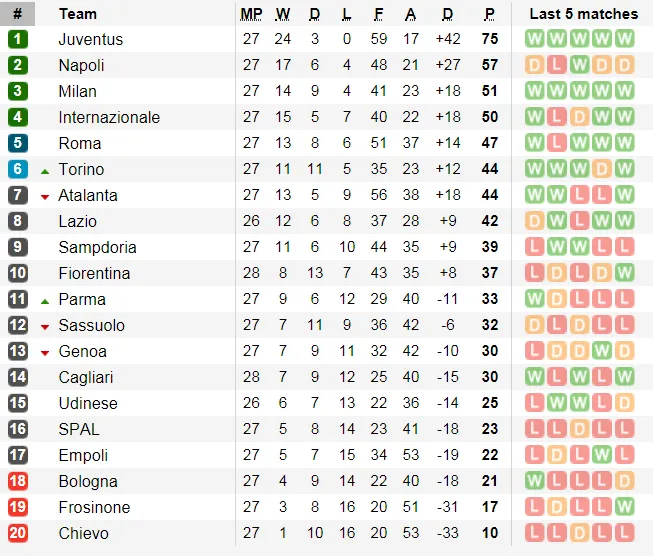Click Chievo's grey rank 20 badge
Screen dimensions: 653x556
(18, 533)
